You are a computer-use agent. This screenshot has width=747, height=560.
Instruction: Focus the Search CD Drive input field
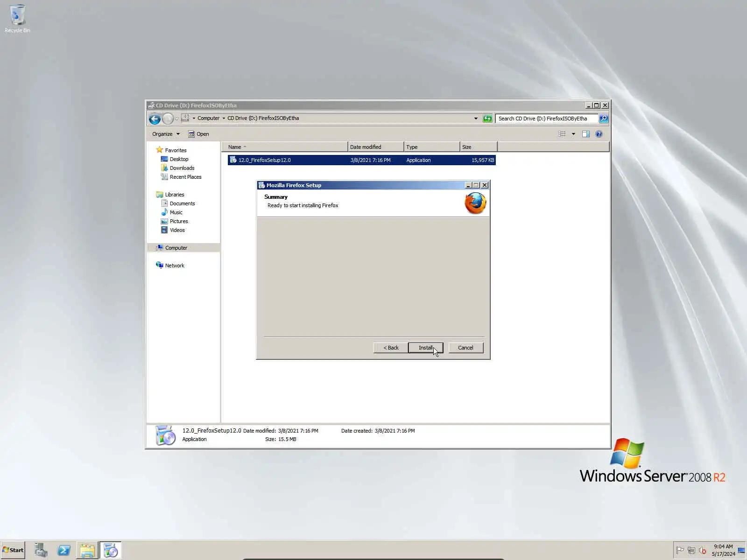(546, 119)
